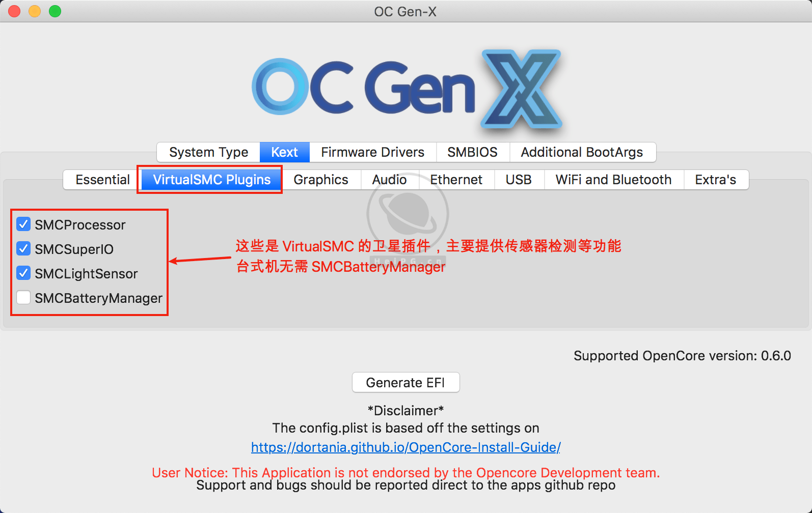
Task: Switch to the System Type tab
Action: 208,152
